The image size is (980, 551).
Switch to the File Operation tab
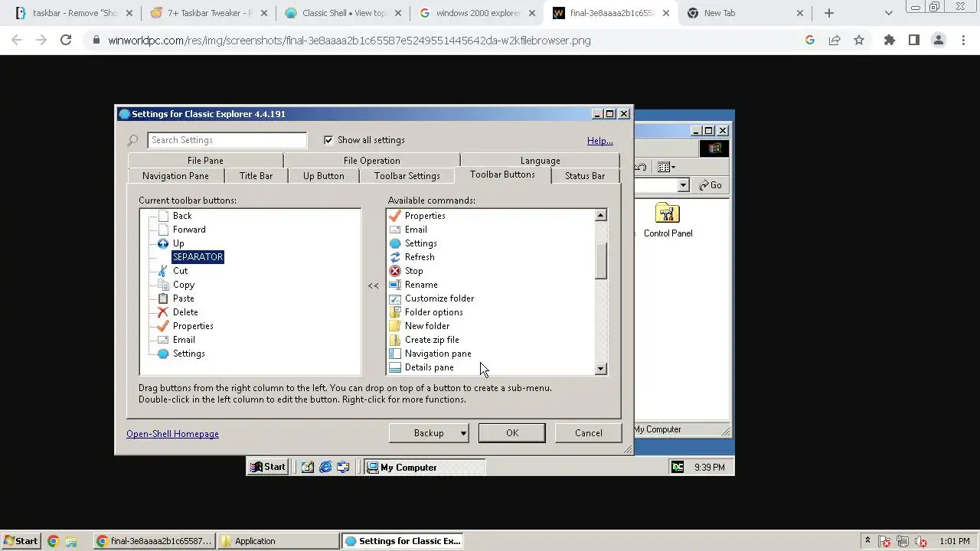(x=371, y=161)
